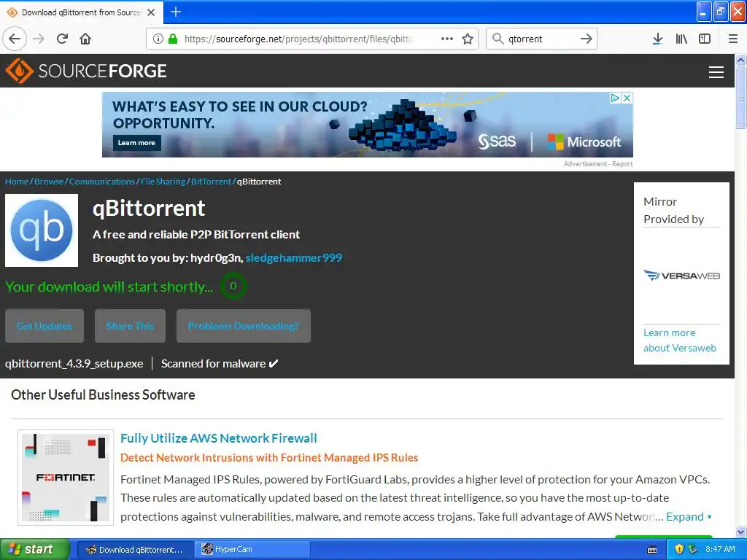Close the Download qBittorrent tab
747x560 pixels.
click(151, 12)
